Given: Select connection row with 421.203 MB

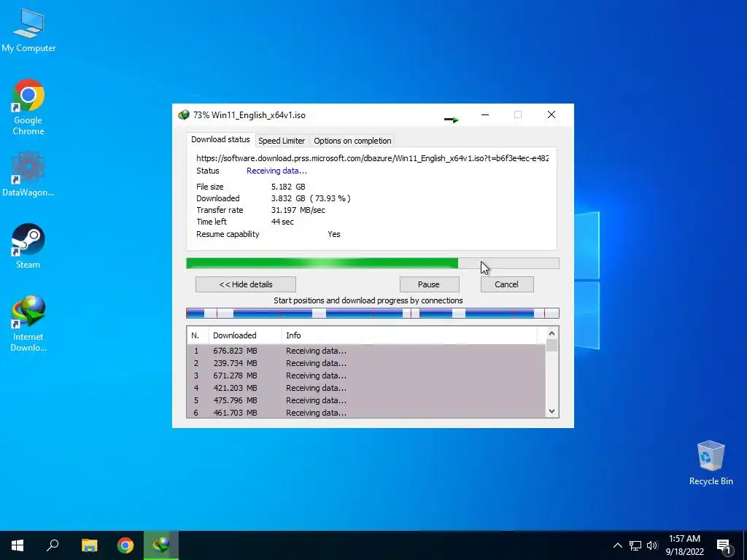Looking at the screenshot, I should click(x=366, y=388).
